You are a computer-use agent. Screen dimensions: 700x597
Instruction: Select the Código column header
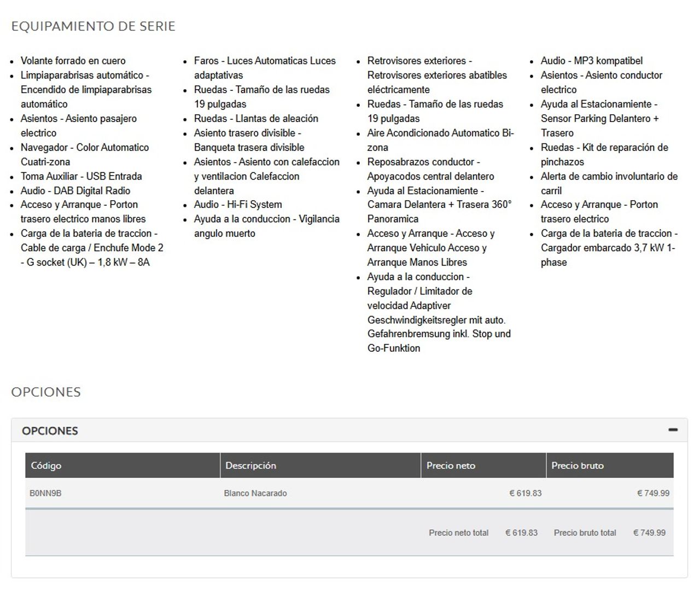point(122,466)
